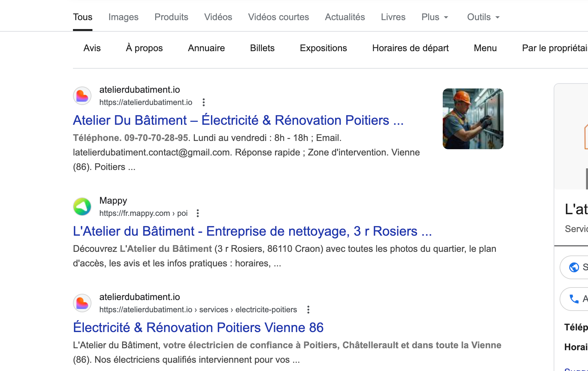Select the Actualités tab
The width and height of the screenshot is (588, 371).
[345, 17]
